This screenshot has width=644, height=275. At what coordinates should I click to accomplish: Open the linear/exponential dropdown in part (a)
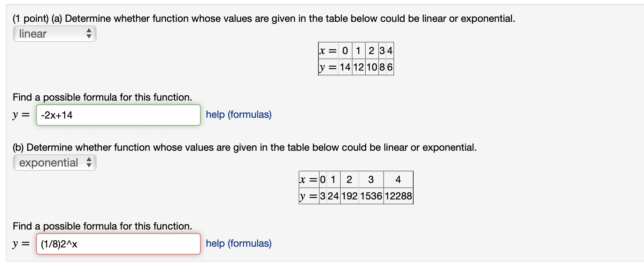tap(54, 34)
